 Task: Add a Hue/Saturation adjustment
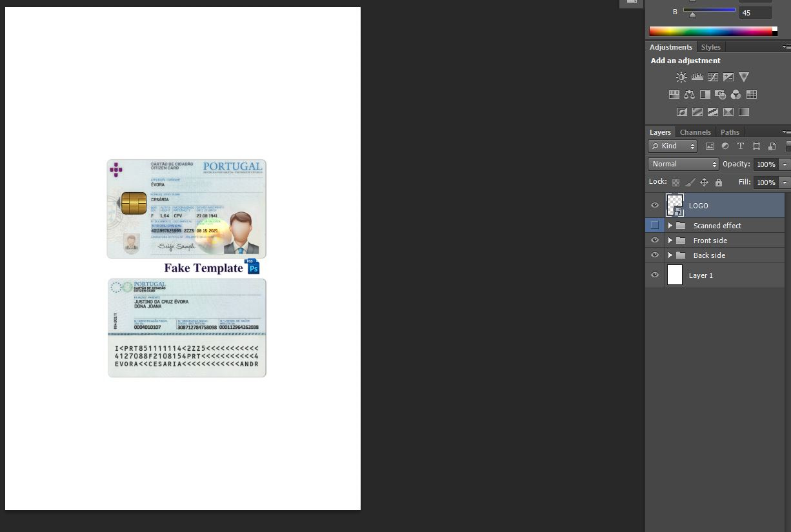(674, 94)
